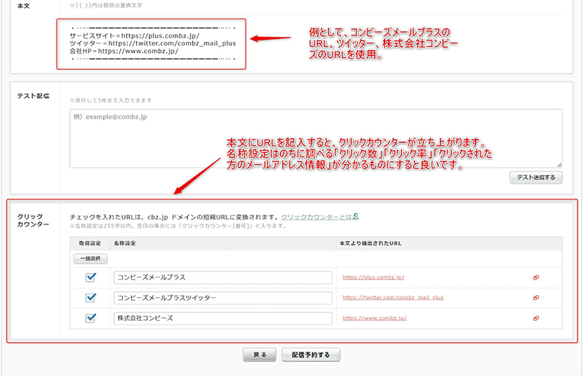Viewport: 588px width, 376px height.
Task: Open the クリックカウンターとは help link
Action: coord(317,217)
